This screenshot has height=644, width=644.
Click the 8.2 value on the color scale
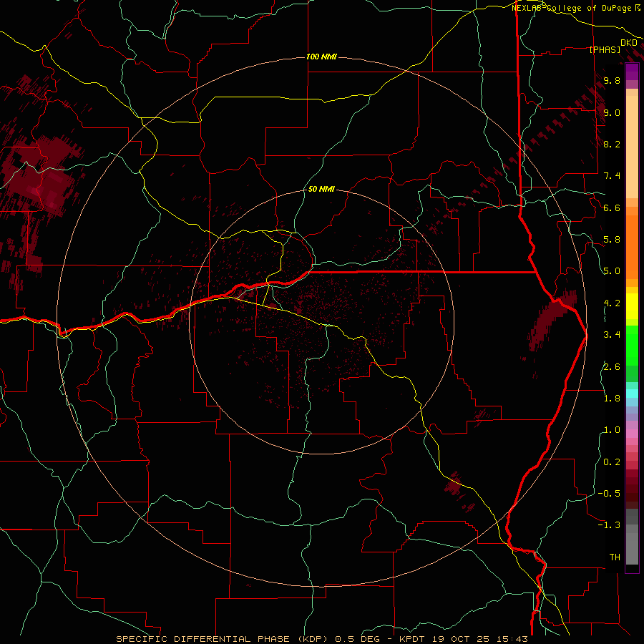(x=612, y=144)
